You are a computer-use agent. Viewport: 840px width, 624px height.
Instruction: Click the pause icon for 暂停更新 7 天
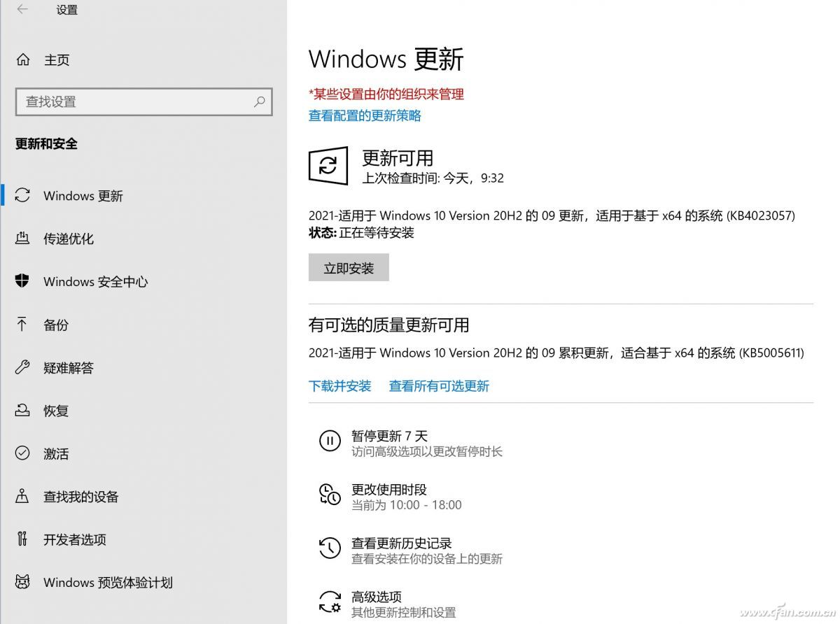pos(330,441)
